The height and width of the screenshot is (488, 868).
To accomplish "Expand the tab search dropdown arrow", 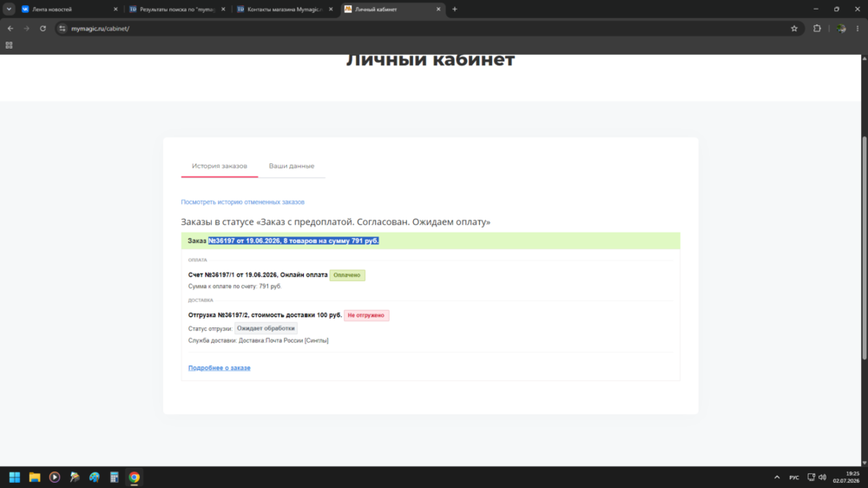I will [x=9, y=9].
